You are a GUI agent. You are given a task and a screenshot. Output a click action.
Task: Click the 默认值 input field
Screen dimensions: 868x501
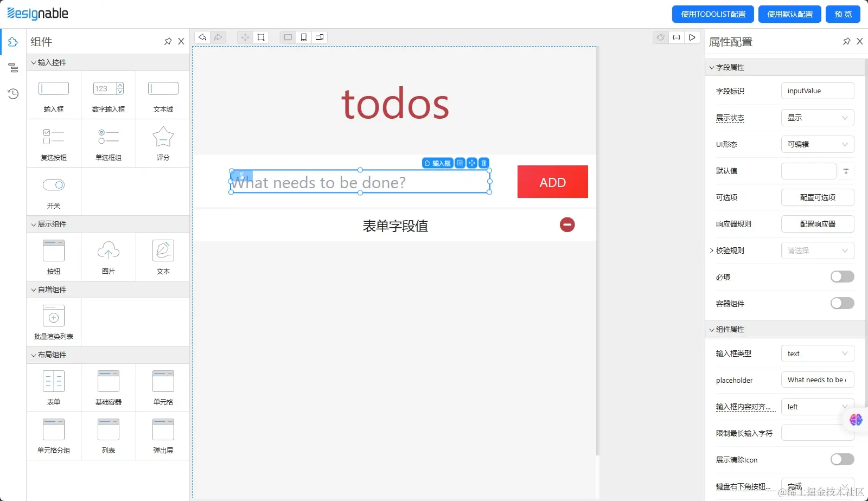point(808,171)
